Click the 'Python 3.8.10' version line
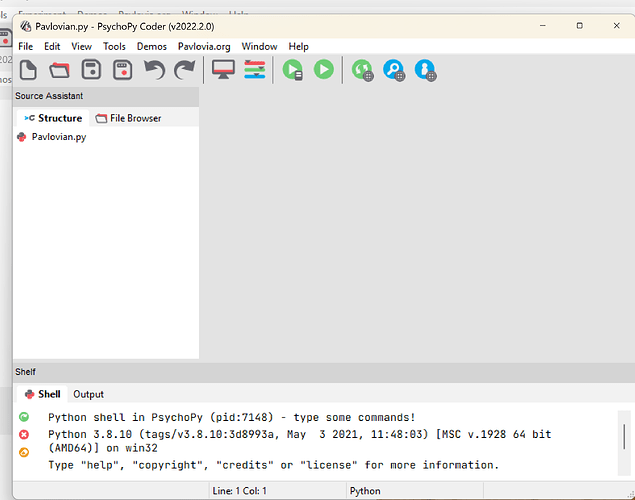 pos(300,441)
